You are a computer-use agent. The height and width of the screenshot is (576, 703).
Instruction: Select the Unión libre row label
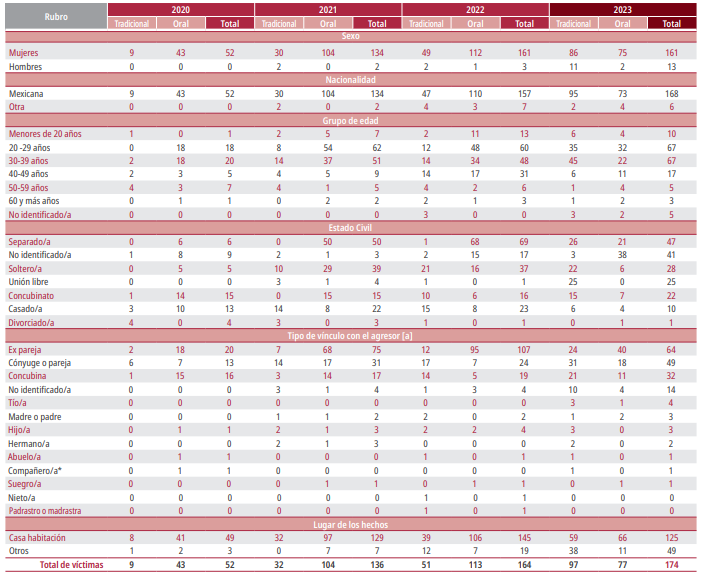point(29,282)
